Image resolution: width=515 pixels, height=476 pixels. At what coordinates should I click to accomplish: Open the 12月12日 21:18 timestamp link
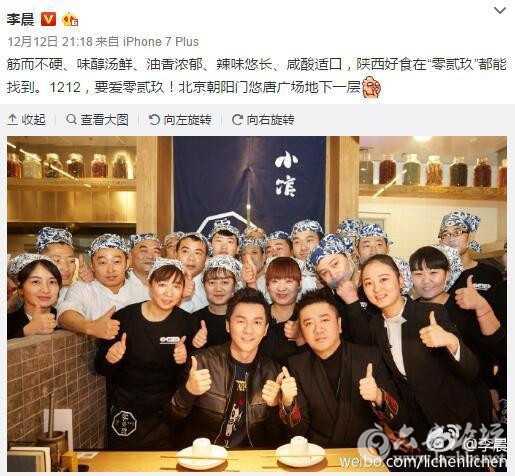pyautogui.click(x=50, y=42)
